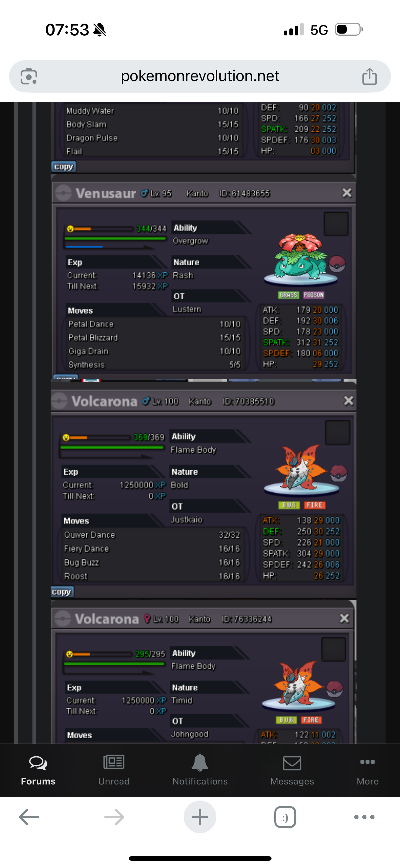Open the camera scan icon in address bar
Viewport: 400px width, 868px height.
pyautogui.click(x=29, y=77)
